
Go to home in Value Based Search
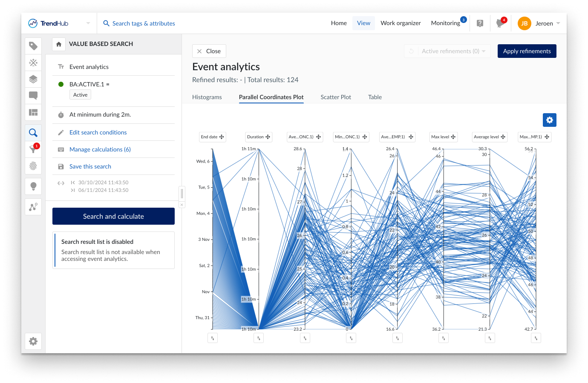tap(59, 44)
